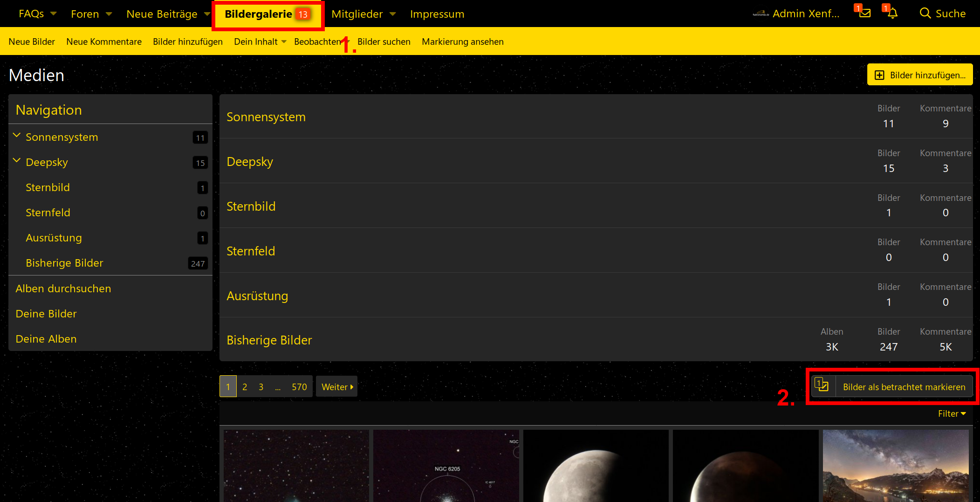Click the yellow Bilder hinzufügen... button
The height and width of the screenshot is (502, 980).
(x=920, y=75)
